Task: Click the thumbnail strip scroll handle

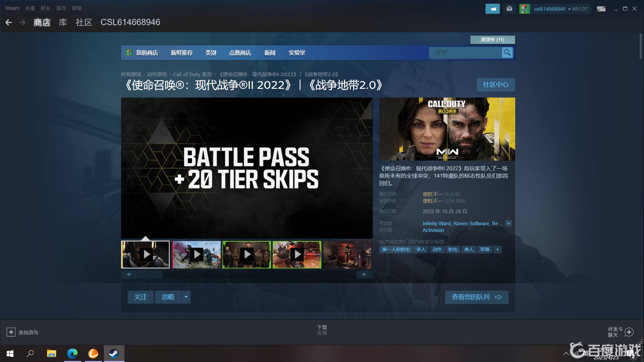Action: click(150, 275)
